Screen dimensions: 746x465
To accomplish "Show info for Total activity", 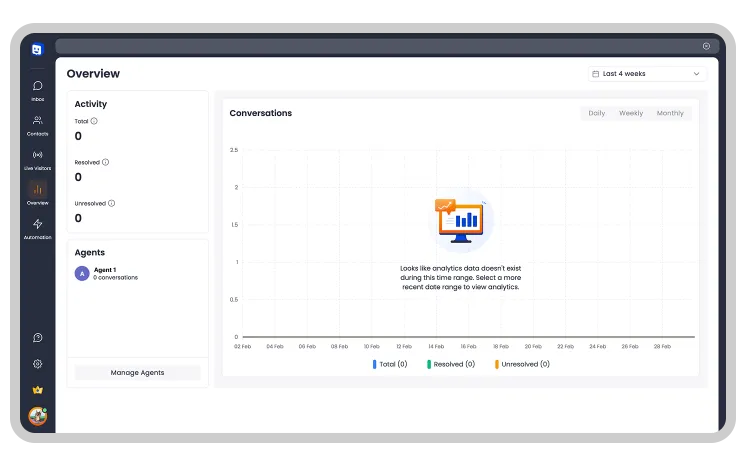I will point(94,121).
